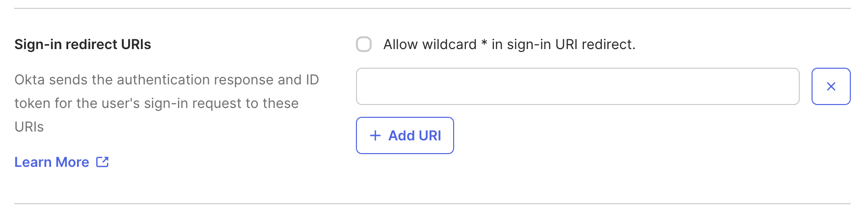Focus the text box above Add URI
Viewport: 868px width, 213px height.
577,86
